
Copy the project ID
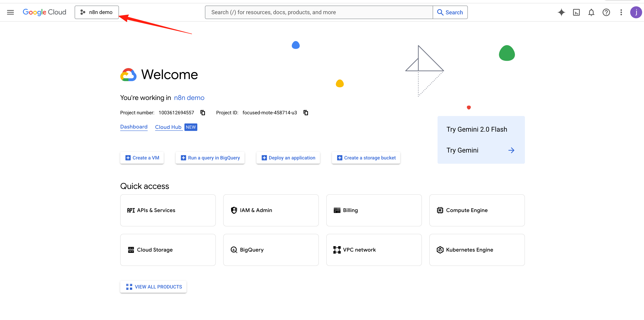[306, 113]
